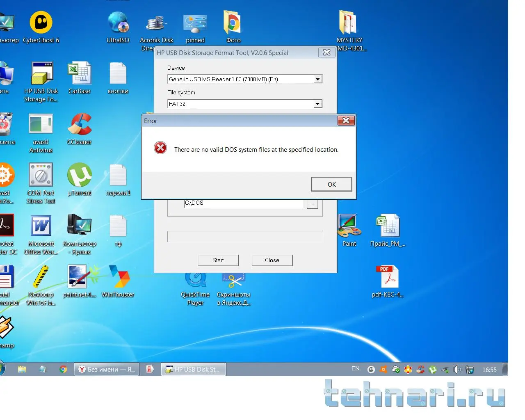This screenshot has width=525, height=420.
Task: Expand the File system dropdown
Action: 318,104
